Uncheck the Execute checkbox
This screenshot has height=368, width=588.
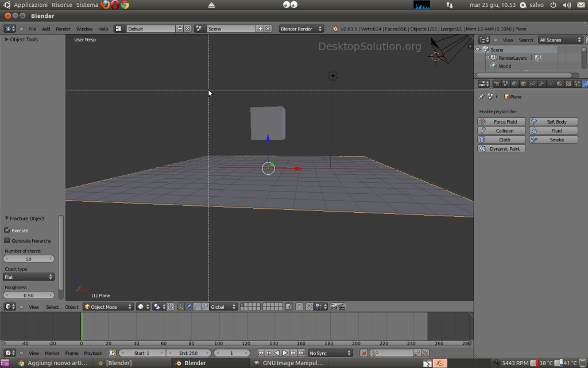[7, 230]
